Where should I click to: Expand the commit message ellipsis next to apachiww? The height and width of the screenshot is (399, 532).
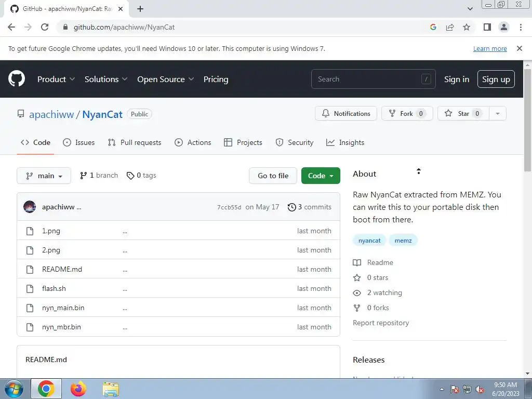pyautogui.click(x=79, y=207)
